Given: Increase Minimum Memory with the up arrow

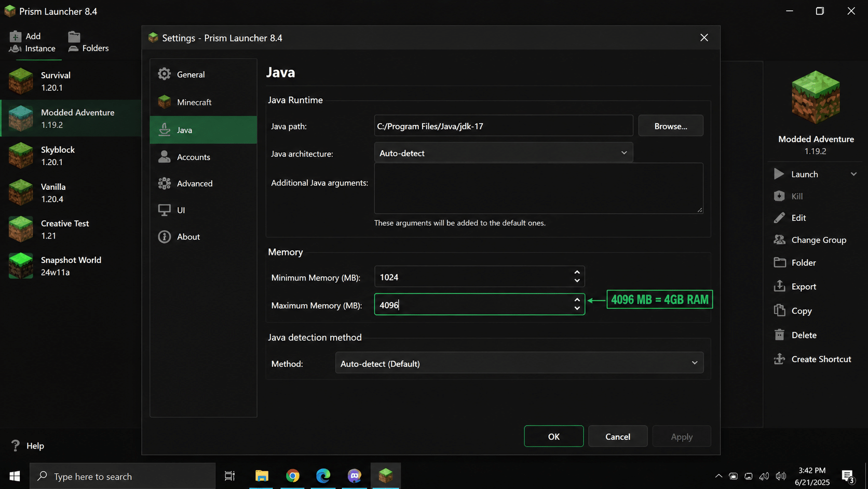Looking at the screenshot, I should (x=577, y=272).
